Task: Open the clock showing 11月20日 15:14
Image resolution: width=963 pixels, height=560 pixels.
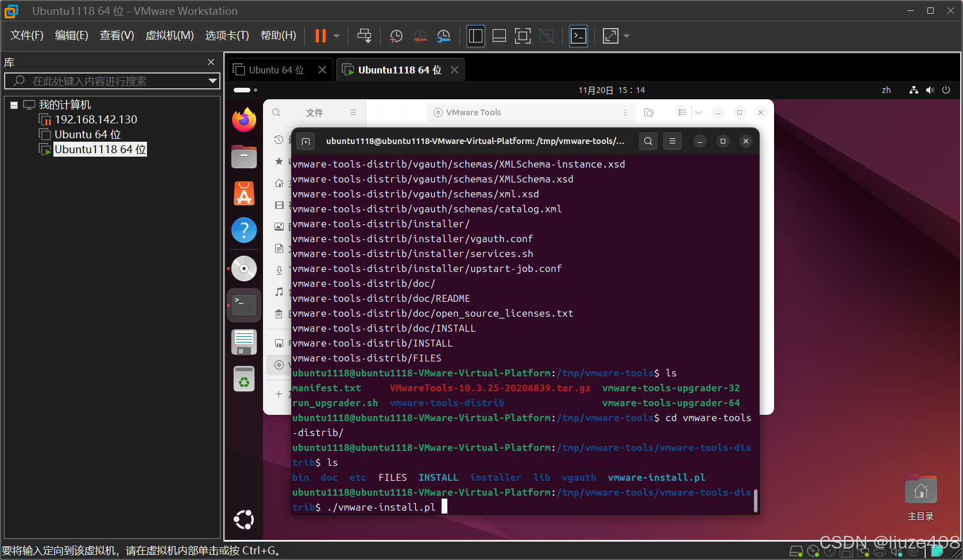Action: pos(612,90)
